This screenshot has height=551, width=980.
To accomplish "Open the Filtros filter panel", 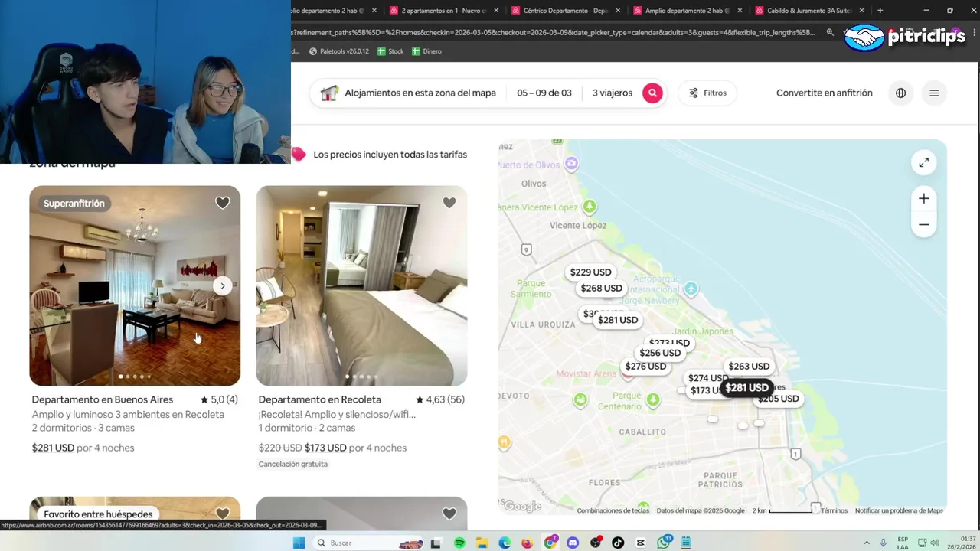I will point(707,93).
